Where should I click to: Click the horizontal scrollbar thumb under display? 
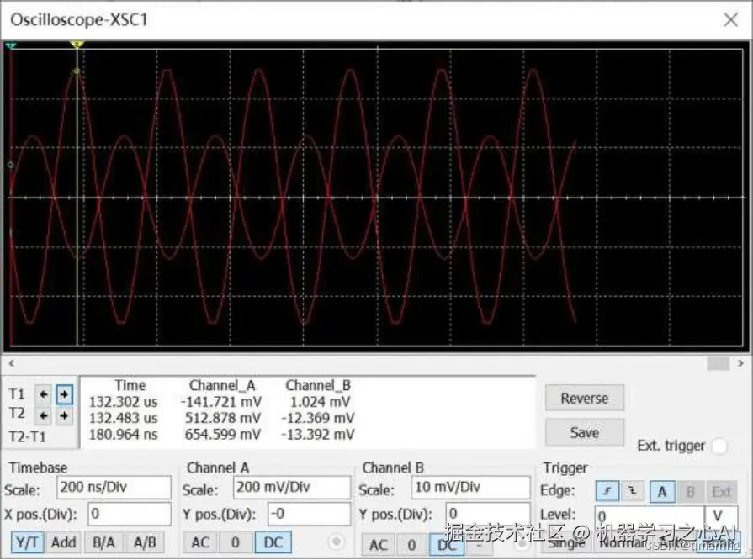click(x=718, y=364)
